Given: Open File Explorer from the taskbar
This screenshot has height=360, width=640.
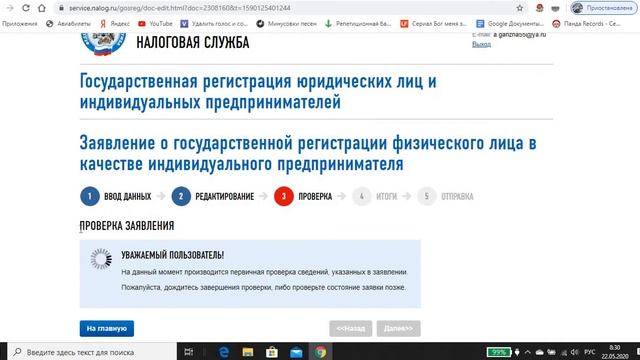Looking at the screenshot, I should pos(248,352).
